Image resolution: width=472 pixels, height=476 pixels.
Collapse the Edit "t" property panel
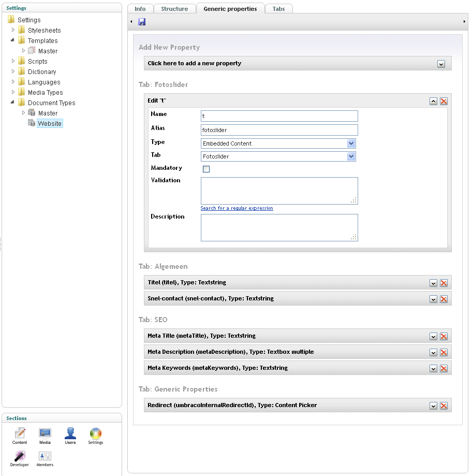click(x=434, y=101)
